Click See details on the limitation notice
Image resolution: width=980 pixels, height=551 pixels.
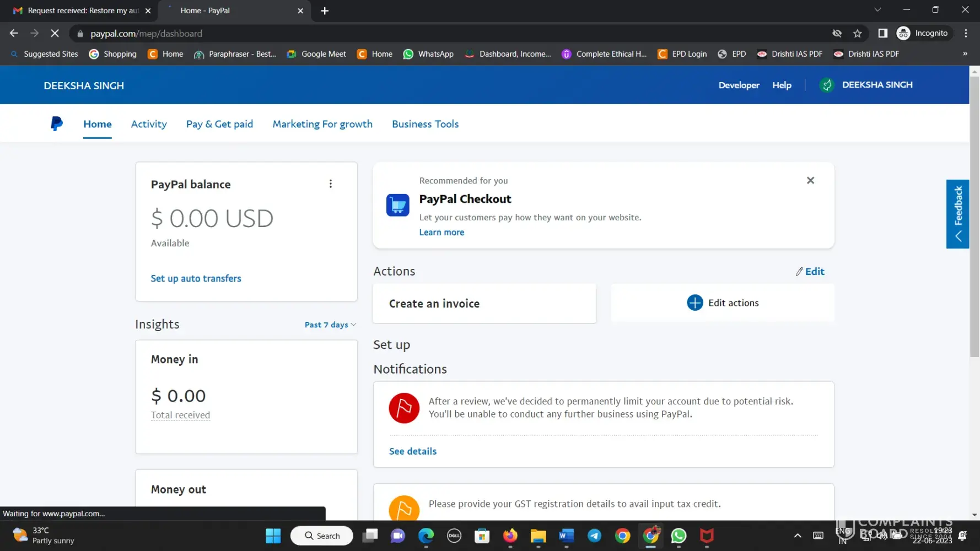point(412,451)
